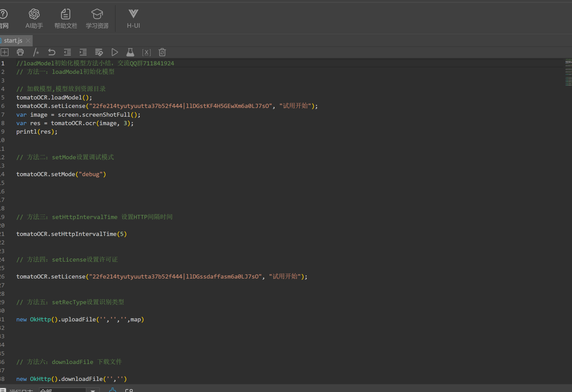
Task: Format code with the format icon
Action: [x=99, y=52]
